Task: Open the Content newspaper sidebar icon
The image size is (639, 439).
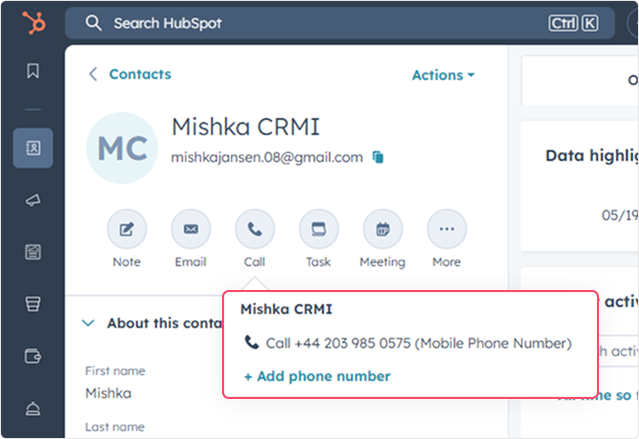Action: [x=33, y=252]
